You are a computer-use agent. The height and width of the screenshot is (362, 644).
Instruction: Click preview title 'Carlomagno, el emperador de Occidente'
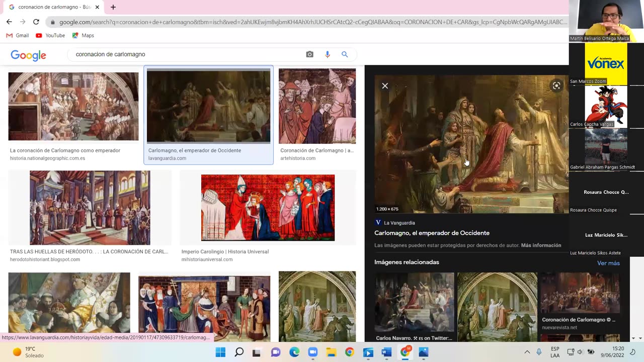coord(432,233)
